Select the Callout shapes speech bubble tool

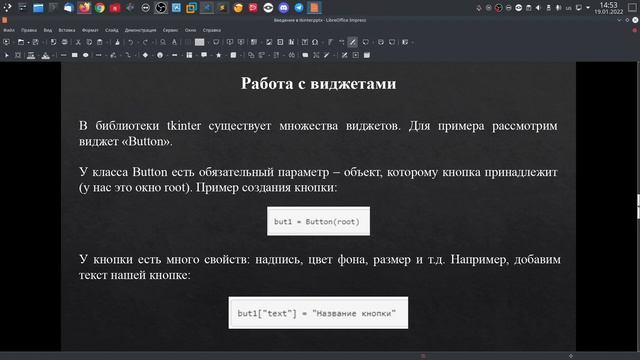(x=204, y=55)
